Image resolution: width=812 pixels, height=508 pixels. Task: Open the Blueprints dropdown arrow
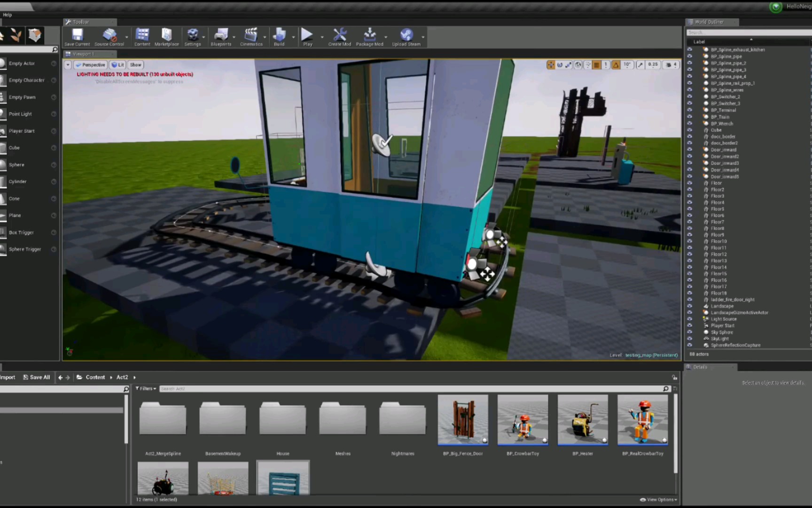pos(234,37)
